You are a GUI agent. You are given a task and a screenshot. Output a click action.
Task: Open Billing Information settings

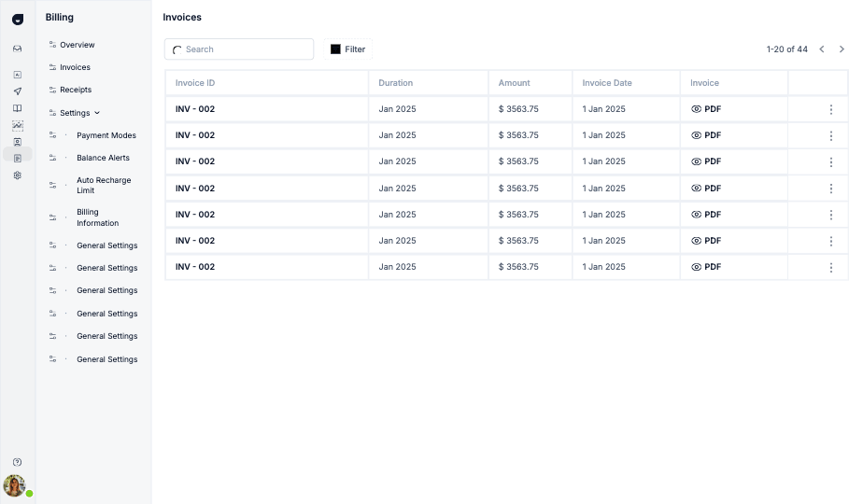tap(97, 217)
